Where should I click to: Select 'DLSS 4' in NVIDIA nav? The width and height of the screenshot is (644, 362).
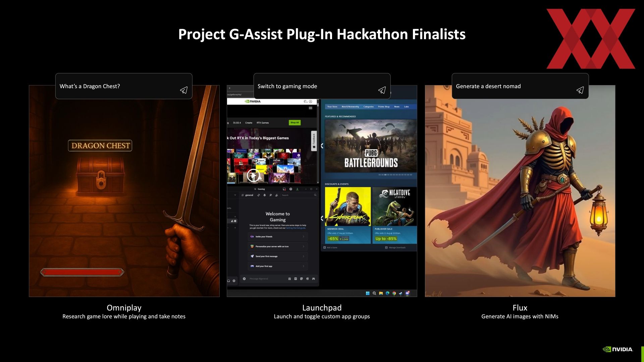pyautogui.click(x=237, y=123)
